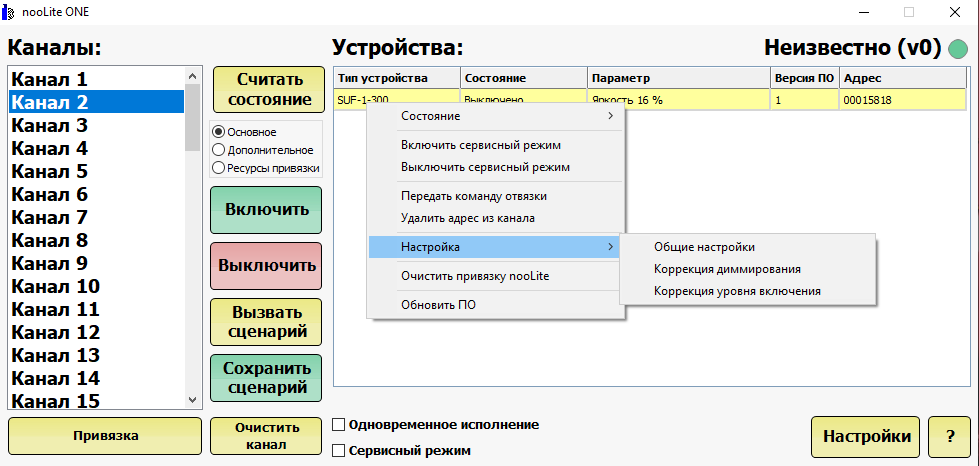Click the Привязка button
The image size is (979, 466).
(105, 436)
